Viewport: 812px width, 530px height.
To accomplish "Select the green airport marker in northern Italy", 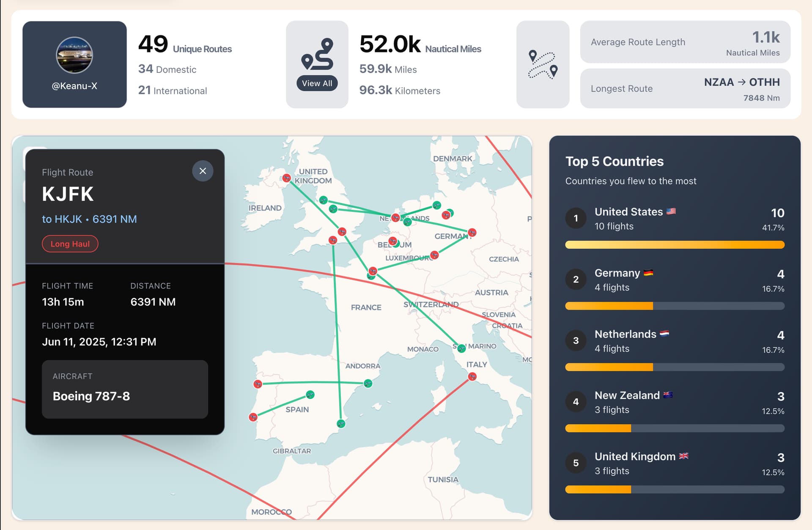I will [461, 349].
